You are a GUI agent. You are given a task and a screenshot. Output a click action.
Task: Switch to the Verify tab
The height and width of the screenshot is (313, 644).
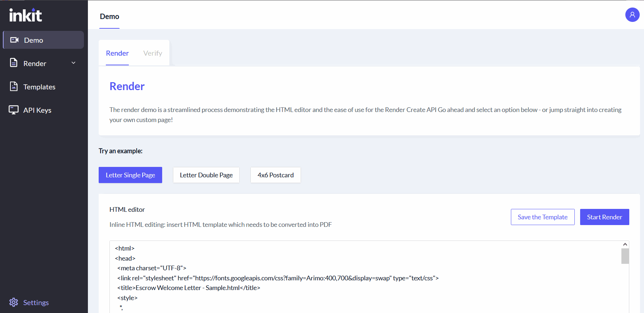pyautogui.click(x=153, y=53)
